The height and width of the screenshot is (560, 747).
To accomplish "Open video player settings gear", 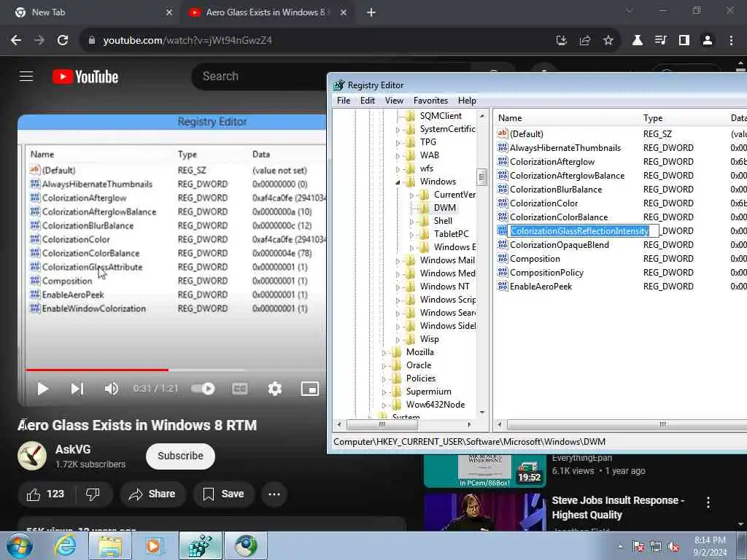I will pyautogui.click(x=274, y=389).
